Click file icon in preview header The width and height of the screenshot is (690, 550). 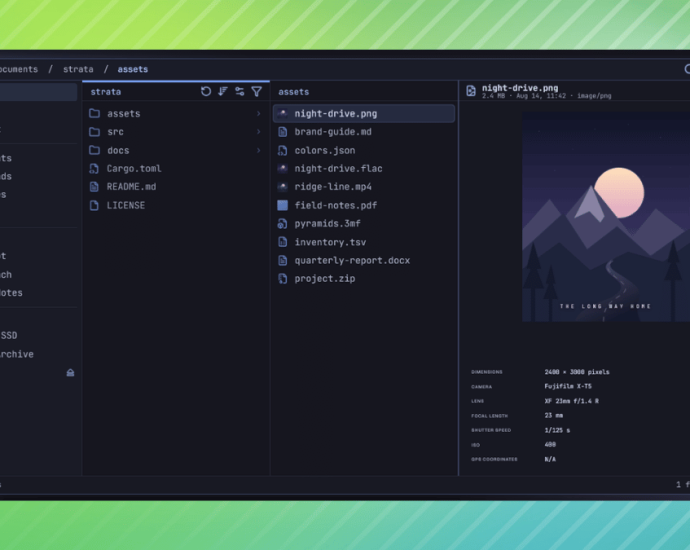pos(471,91)
